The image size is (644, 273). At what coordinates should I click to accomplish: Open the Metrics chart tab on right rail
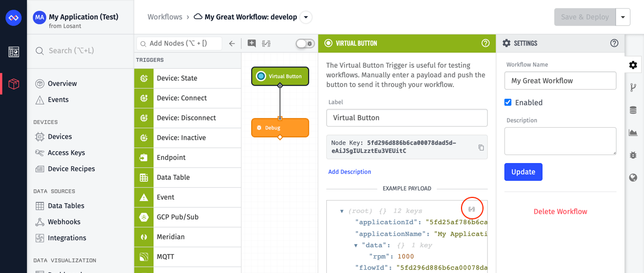633,132
